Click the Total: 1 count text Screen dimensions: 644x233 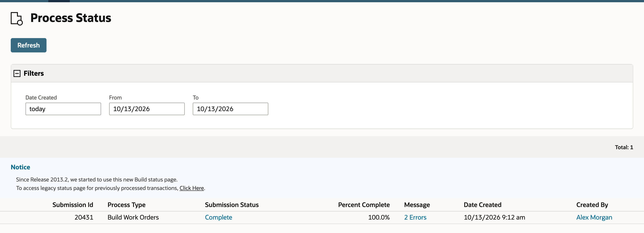pyautogui.click(x=624, y=147)
